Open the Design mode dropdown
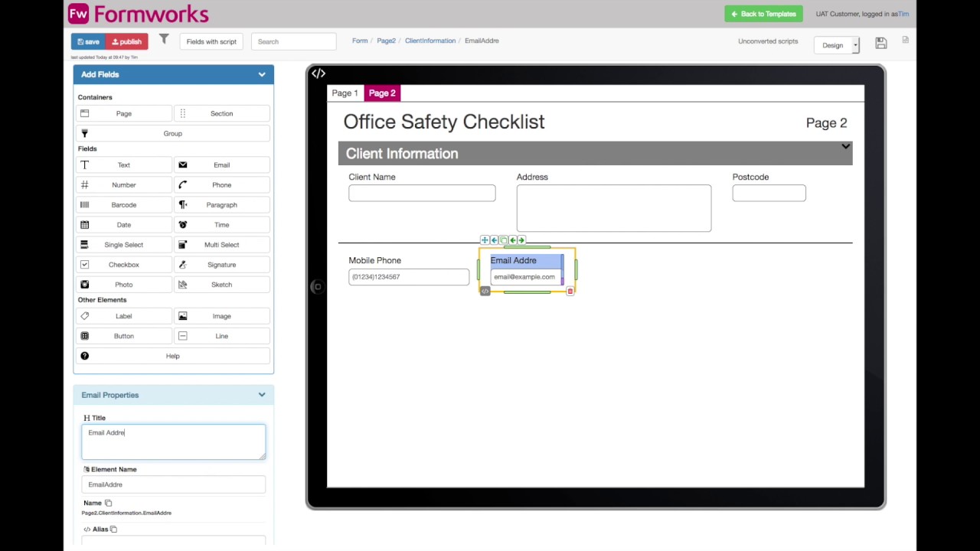This screenshot has height=551, width=980. click(x=836, y=45)
